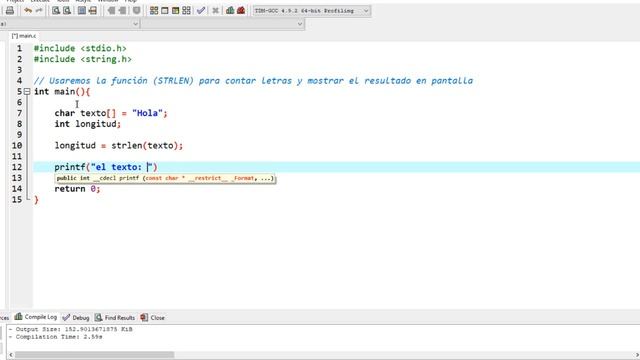
Task: Click line number 12 in the gutter
Action: [x=17, y=167]
